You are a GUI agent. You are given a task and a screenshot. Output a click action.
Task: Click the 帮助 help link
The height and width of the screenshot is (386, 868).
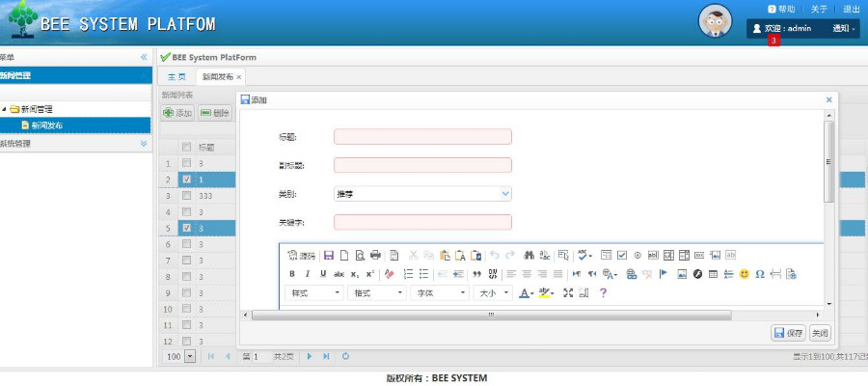[781, 10]
